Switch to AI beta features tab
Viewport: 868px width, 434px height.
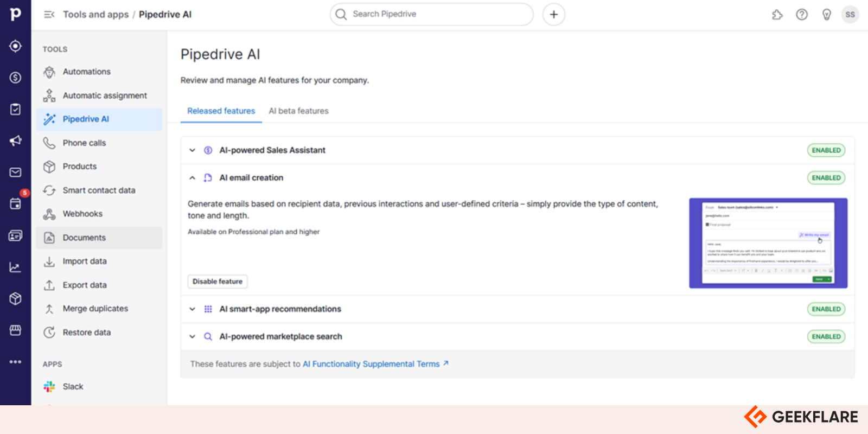(x=298, y=111)
